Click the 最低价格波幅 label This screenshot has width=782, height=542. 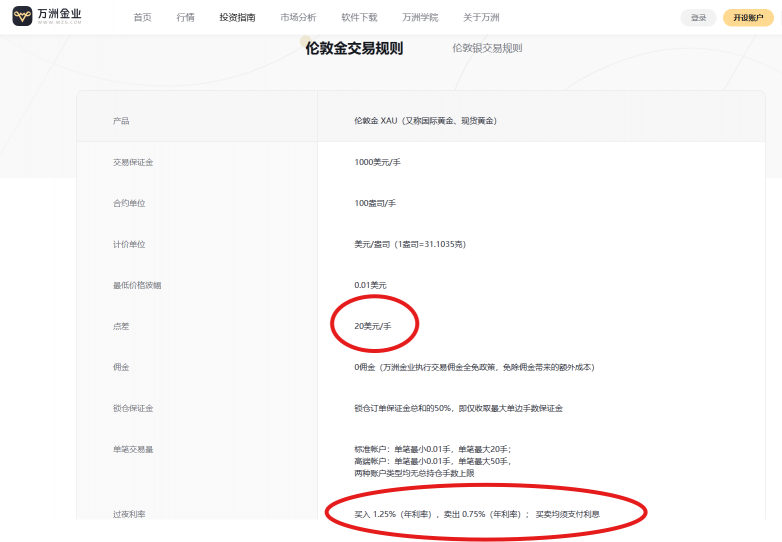137,286
